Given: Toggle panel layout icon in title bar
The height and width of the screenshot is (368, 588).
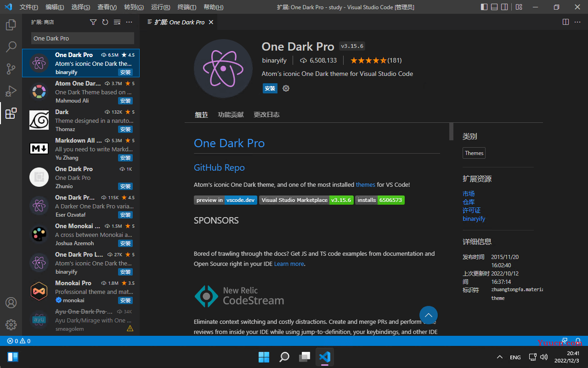Looking at the screenshot, I should [494, 7].
